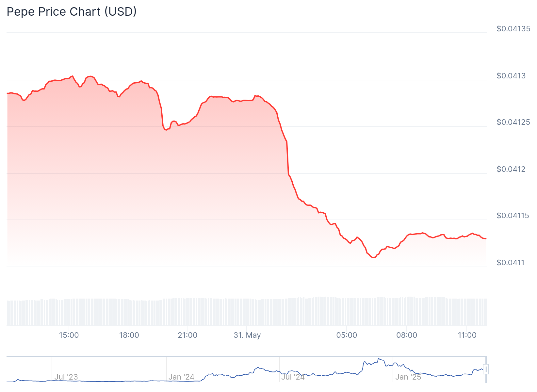Viewport: 537px width, 392px height.
Task: Click the $0.0413 price axis label
Action: 511,76
